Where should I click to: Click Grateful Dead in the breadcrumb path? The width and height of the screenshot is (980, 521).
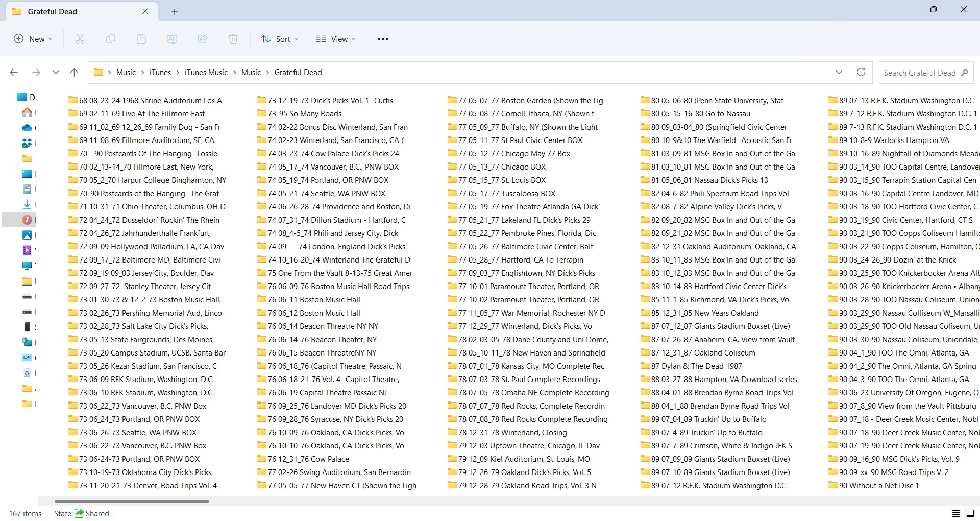coord(298,73)
